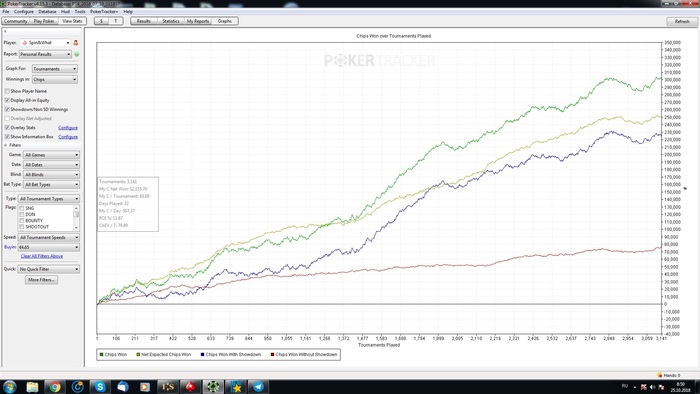Check the DON flag
The width and height of the screenshot is (700, 394).
[21, 215]
